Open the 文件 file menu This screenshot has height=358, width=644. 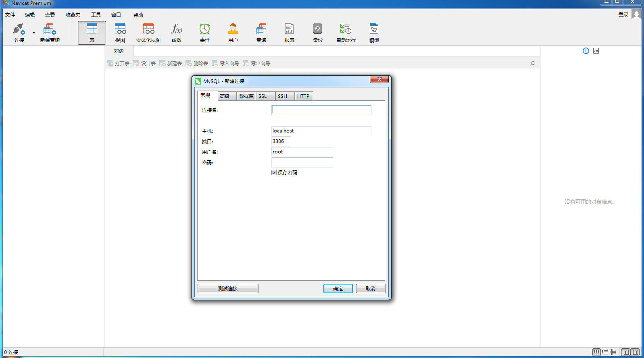point(10,15)
